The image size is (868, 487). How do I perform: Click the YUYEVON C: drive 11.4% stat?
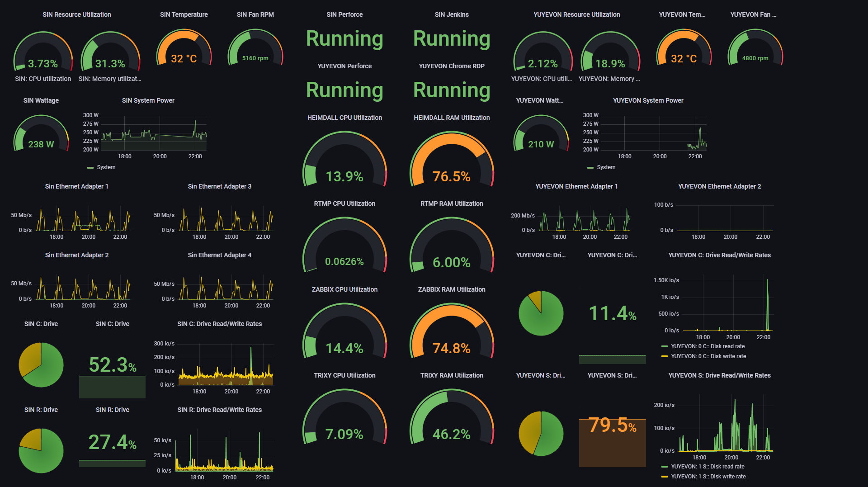[613, 313]
